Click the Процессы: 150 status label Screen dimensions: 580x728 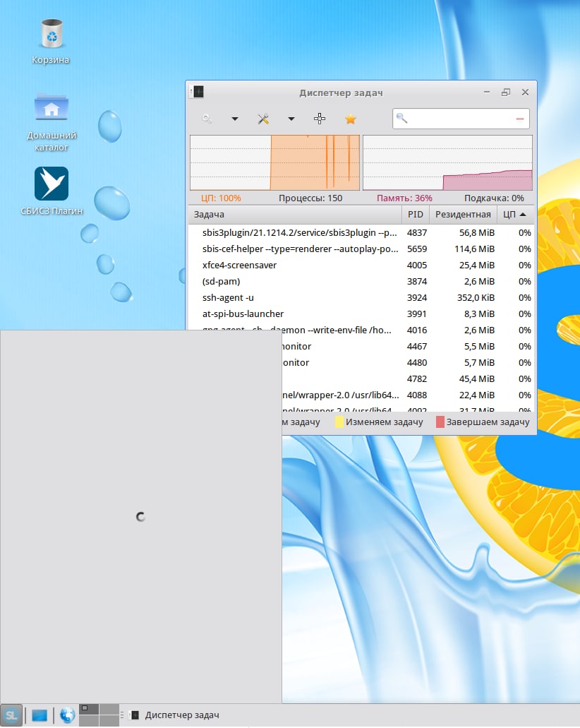pos(310,198)
